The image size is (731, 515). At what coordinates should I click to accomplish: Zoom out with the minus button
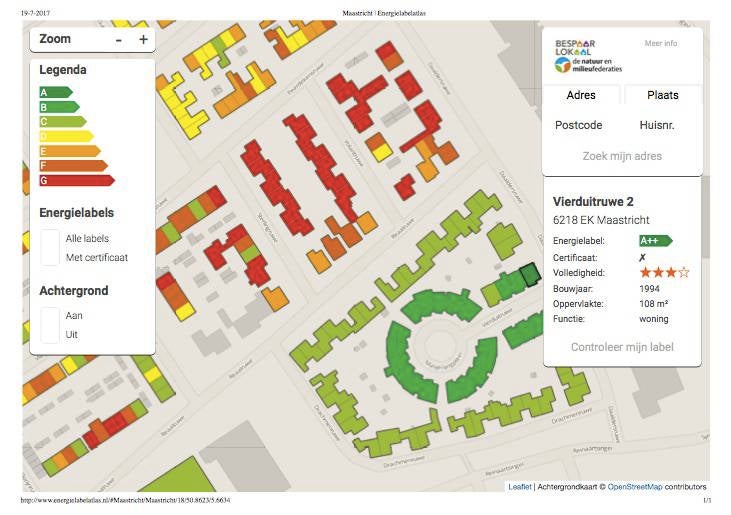119,40
